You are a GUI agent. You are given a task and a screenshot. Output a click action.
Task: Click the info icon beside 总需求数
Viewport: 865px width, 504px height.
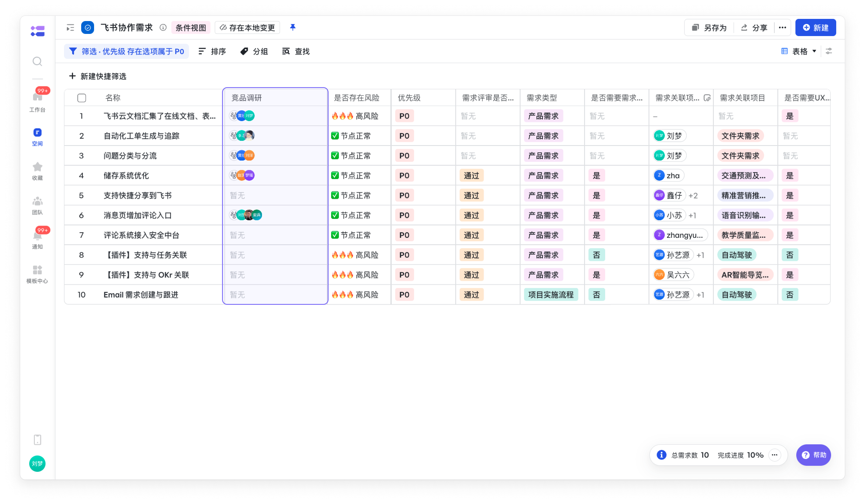coord(661,455)
